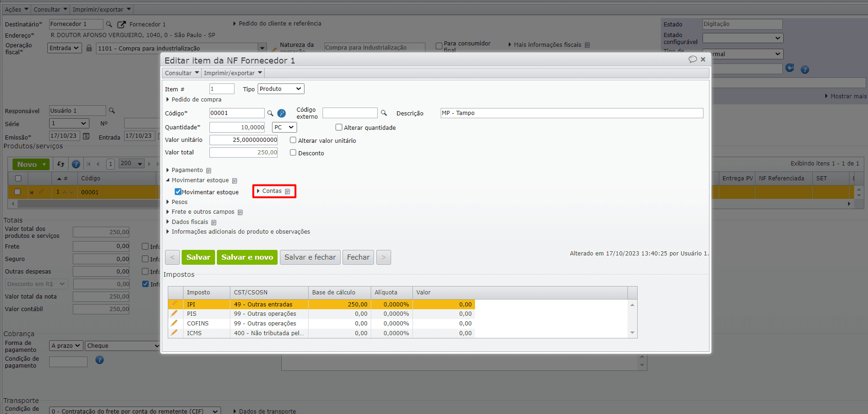Search product by Código magnifier in dialog

270,113
